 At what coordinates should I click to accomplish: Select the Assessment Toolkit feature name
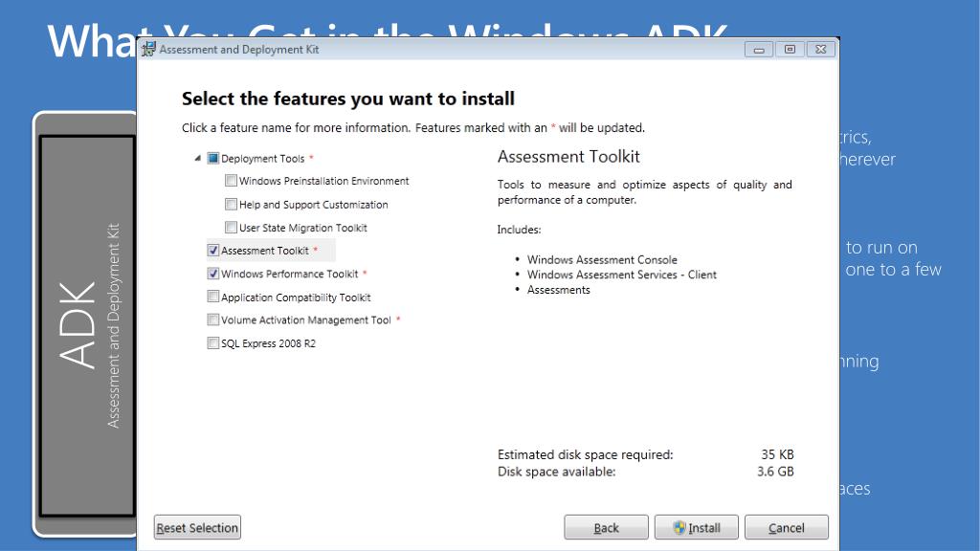click(x=265, y=251)
